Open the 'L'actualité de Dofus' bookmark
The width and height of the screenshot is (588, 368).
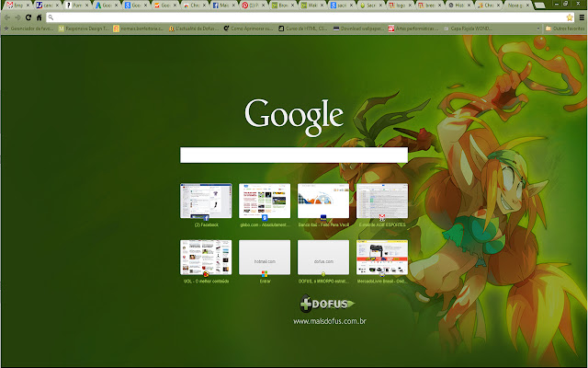[194, 29]
